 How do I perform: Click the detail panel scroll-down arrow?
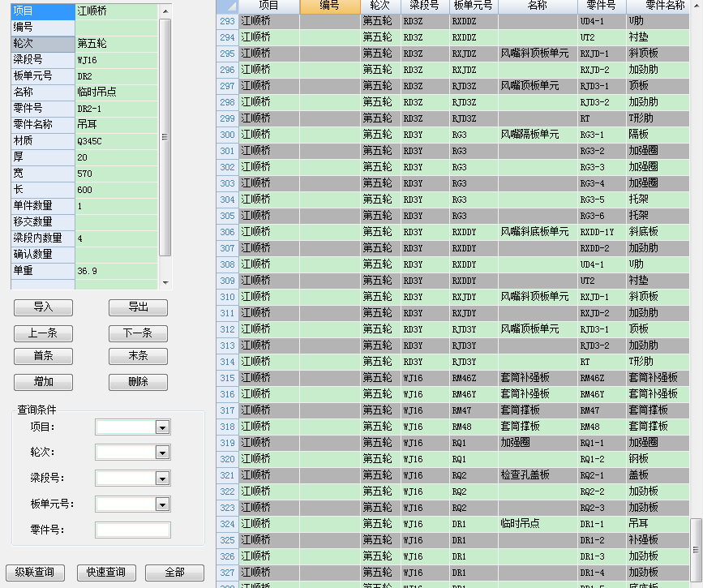coord(165,283)
